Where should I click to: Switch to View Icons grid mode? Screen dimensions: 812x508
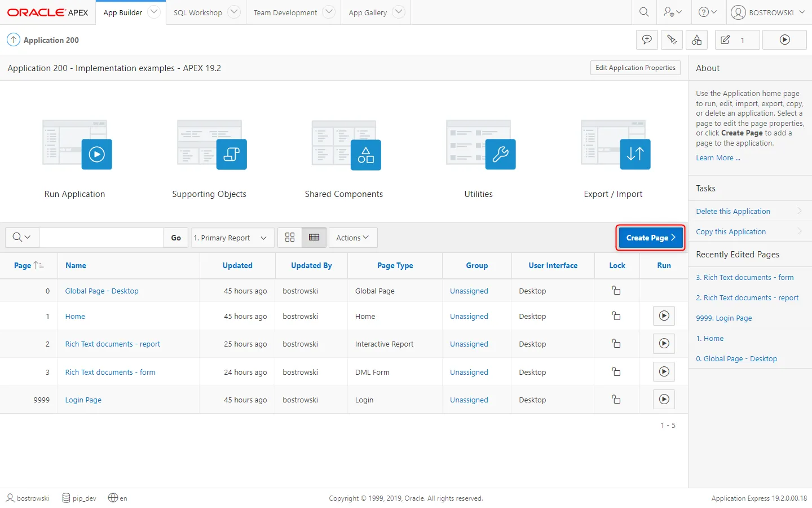(290, 238)
